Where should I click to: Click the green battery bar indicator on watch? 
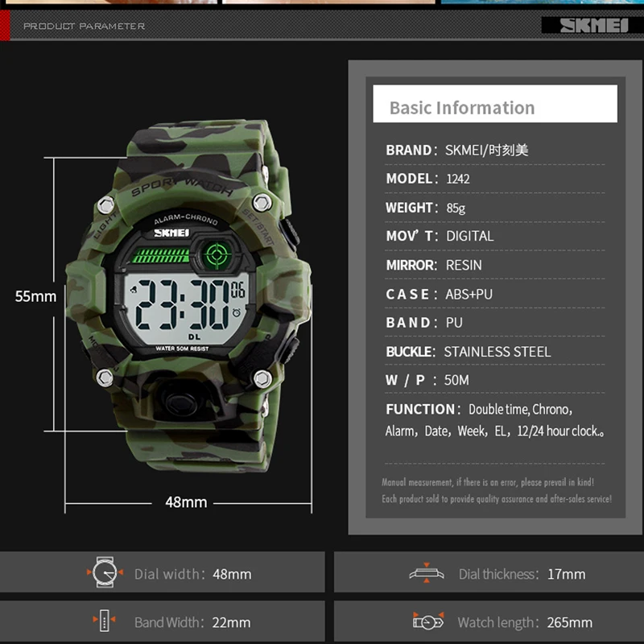160,255
